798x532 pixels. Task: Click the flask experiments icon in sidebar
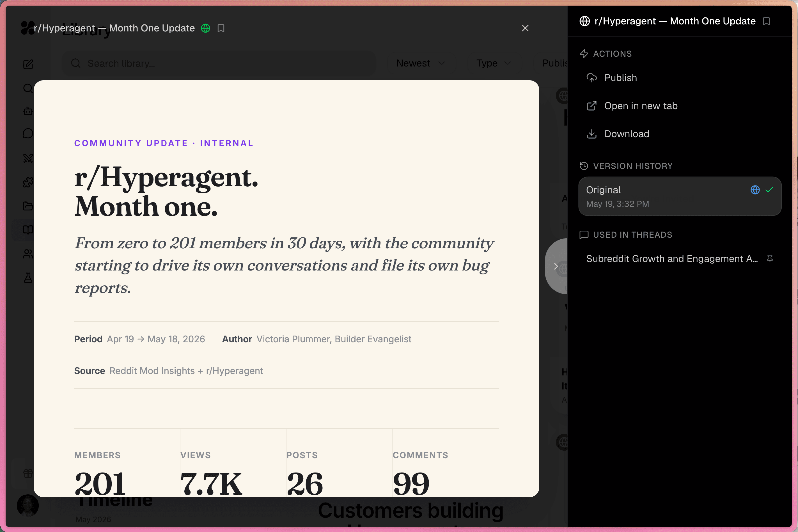click(x=28, y=278)
